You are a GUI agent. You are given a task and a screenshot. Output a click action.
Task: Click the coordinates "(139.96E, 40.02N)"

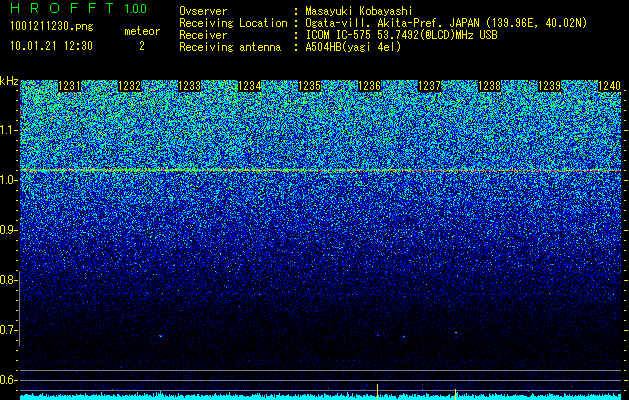pyautogui.click(x=535, y=23)
